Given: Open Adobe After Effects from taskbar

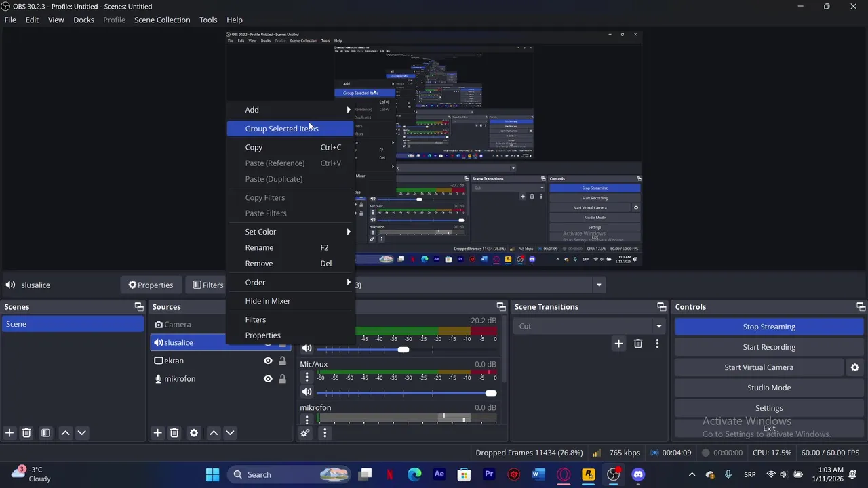Looking at the screenshot, I should click(439, 474).
